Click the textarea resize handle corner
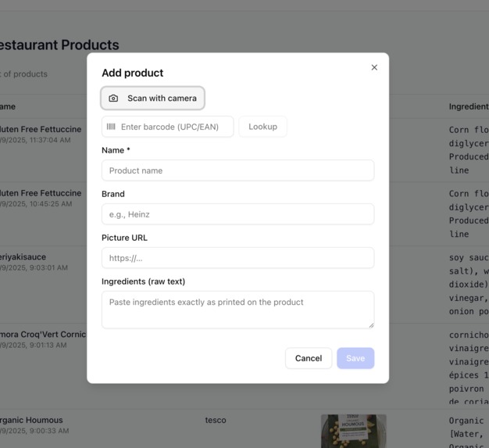Image resolution: width=489 pixels, height=448 pixels. coord(371,325)
